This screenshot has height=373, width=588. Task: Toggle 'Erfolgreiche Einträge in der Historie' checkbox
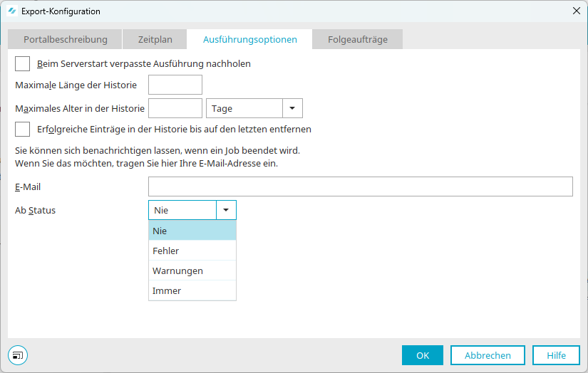(23, 130)
